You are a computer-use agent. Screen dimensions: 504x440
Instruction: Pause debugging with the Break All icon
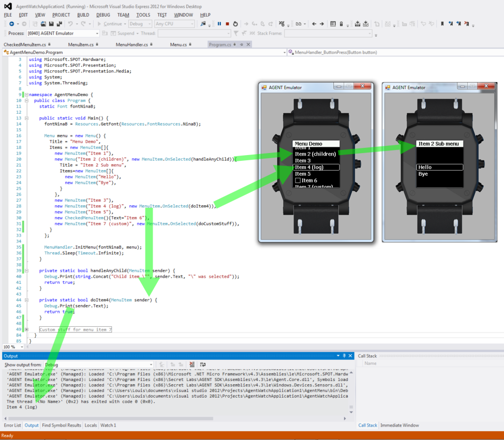219,24
